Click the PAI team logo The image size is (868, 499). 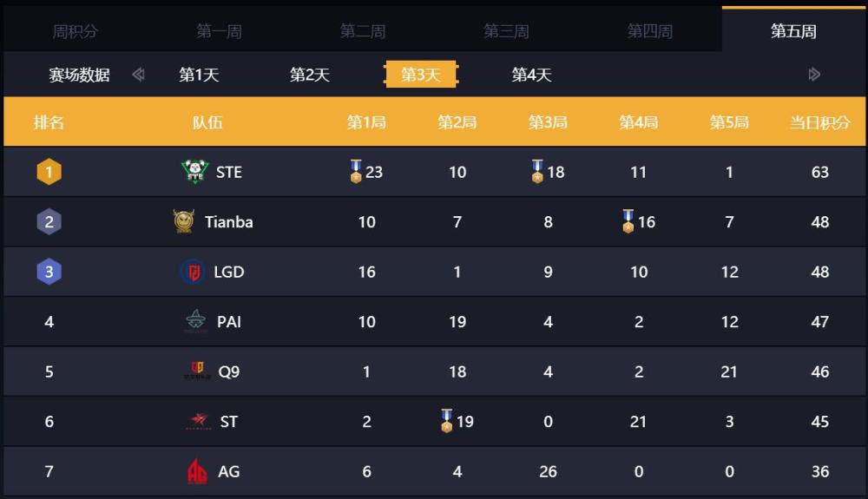pos(195,321)
